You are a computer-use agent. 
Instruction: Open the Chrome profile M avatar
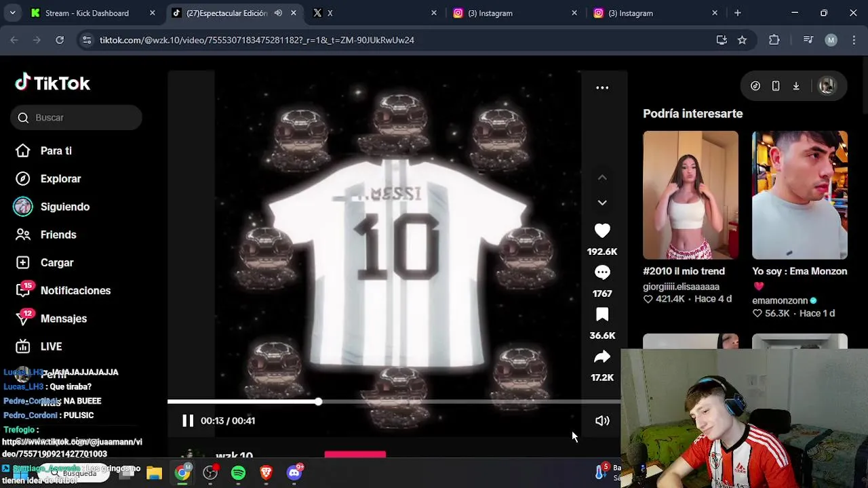831,40
